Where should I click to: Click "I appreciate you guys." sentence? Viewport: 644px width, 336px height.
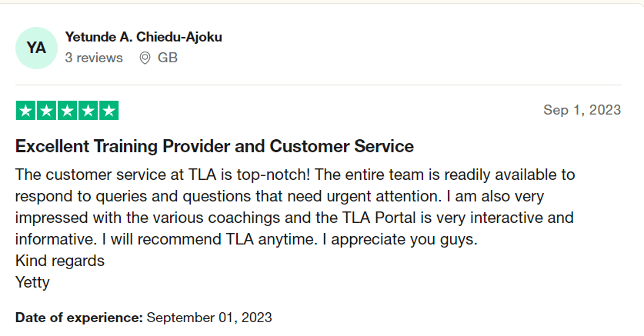click(x=400, y=239)
